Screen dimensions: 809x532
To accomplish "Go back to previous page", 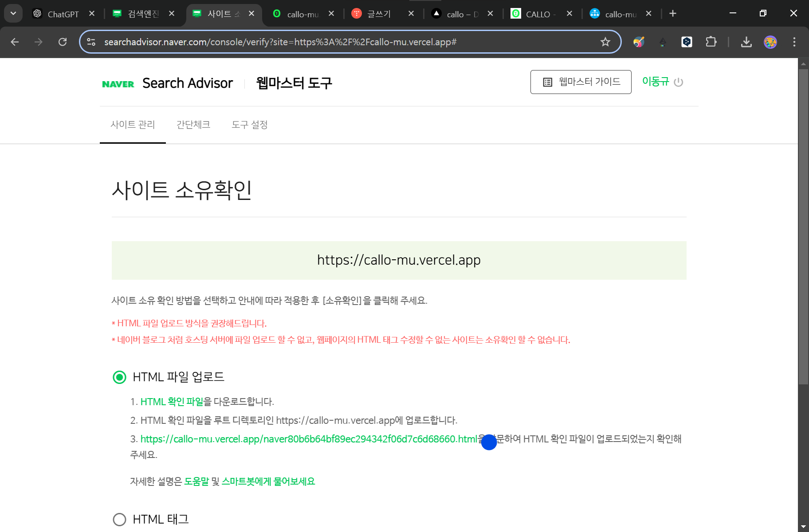I will (15, 42).
